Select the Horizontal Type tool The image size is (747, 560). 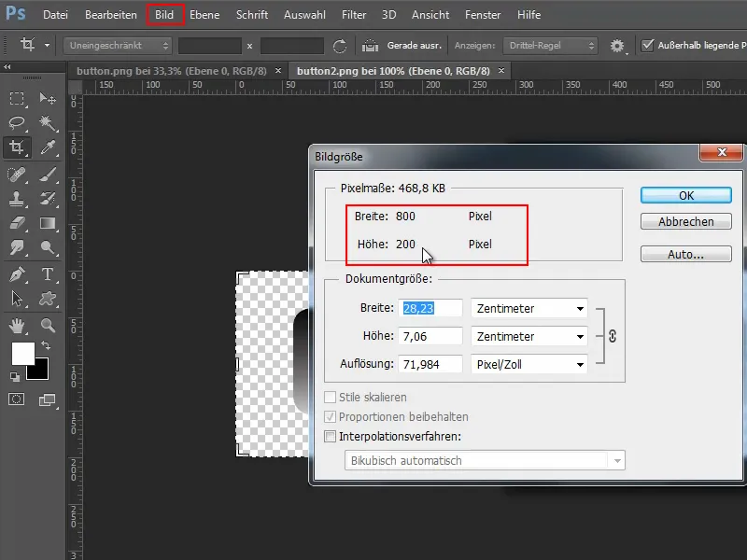[x=48, y=274]
